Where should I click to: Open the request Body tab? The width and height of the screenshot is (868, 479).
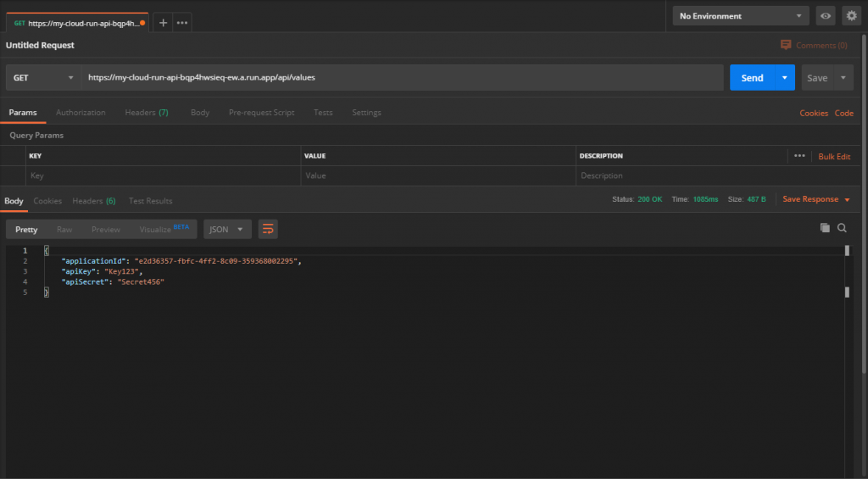(200, 113)
